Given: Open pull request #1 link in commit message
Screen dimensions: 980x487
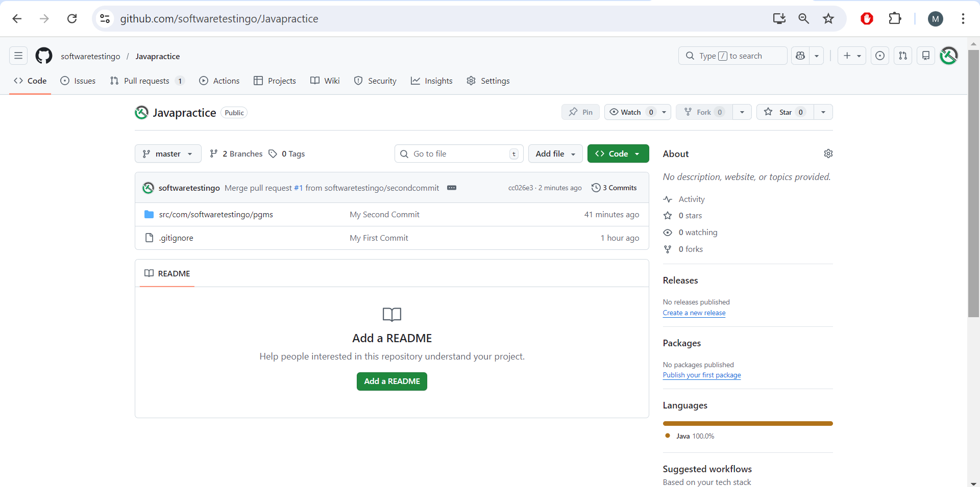Looking at the screenshot, I should point(298,188).
